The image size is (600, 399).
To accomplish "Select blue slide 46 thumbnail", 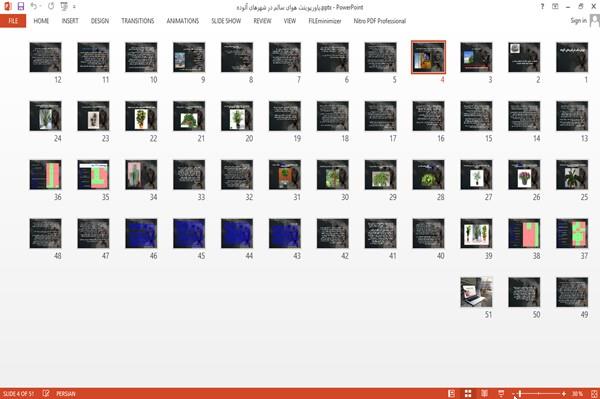I will [141, 233].
